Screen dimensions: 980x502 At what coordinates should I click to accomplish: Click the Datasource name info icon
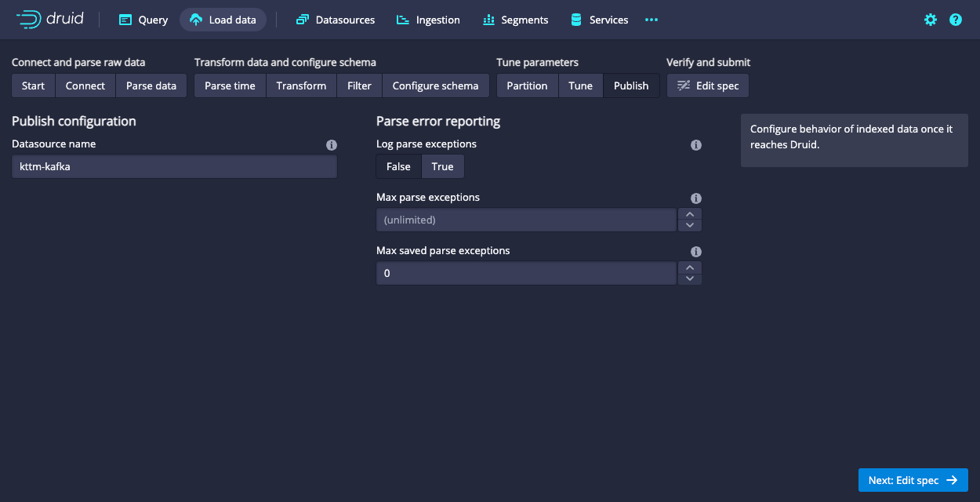332,145
